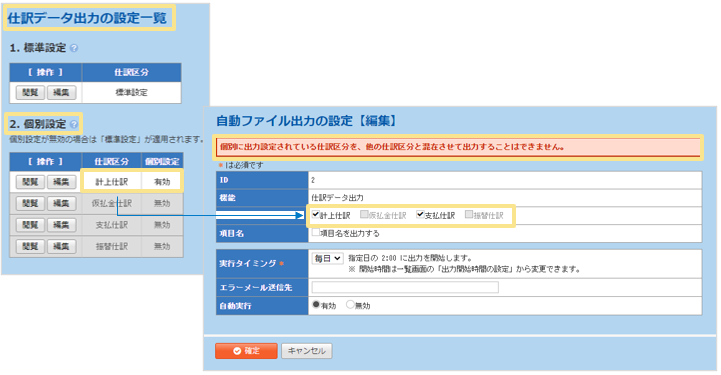Click the orange 確定 button

(246, 351)
